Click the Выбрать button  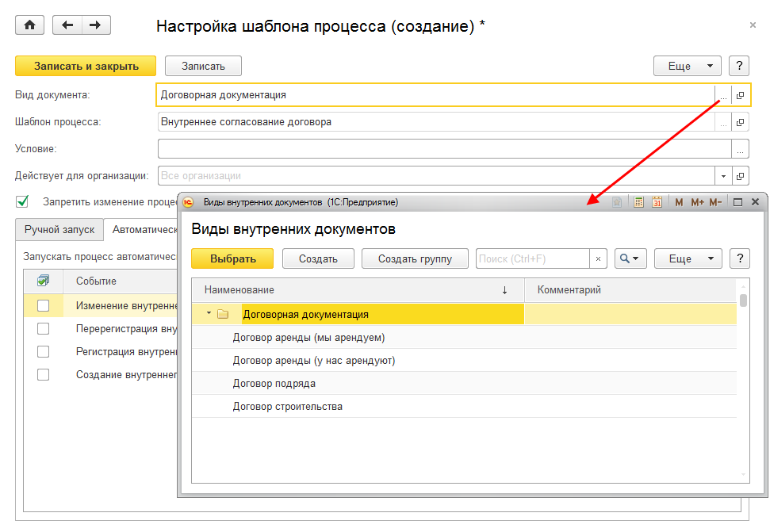click(232, 258)
